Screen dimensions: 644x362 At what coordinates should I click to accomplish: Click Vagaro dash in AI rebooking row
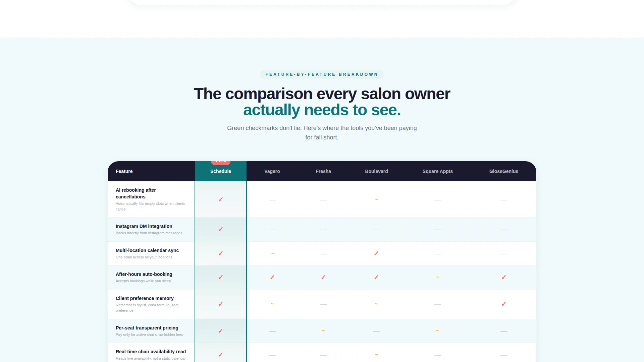click(272, 200)
